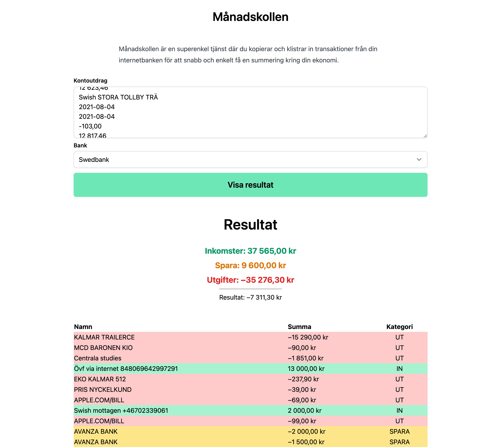
Task: Click the IN icon for Swish mottagen
Action: coord(399,410)
